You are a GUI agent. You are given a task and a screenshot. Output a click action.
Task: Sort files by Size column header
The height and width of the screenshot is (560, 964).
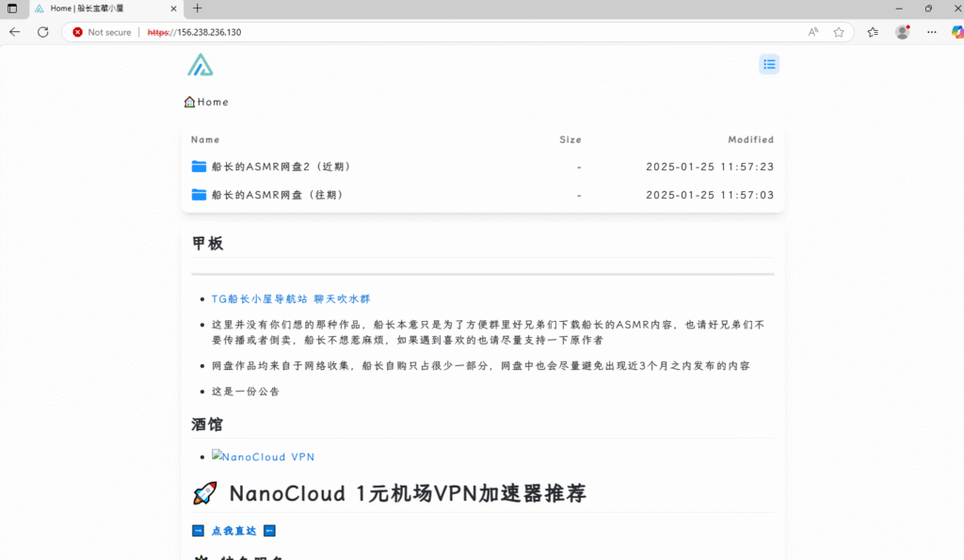coord(570,139)
